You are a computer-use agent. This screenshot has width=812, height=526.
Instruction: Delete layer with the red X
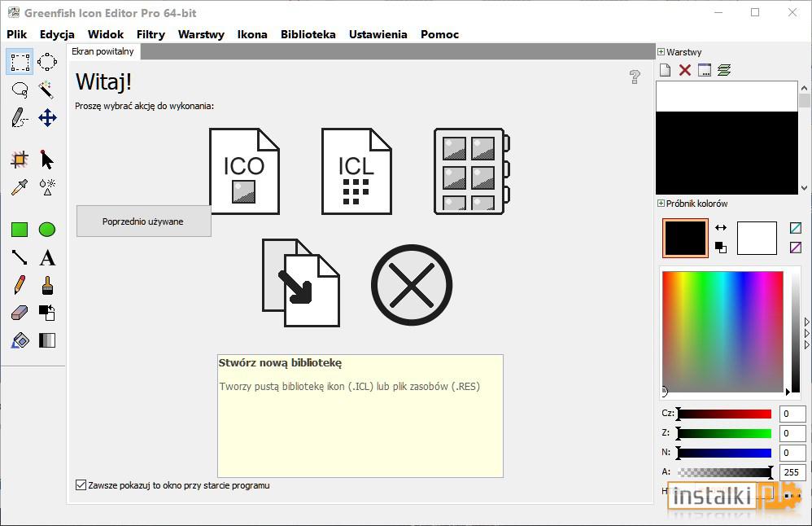point(684,70)
